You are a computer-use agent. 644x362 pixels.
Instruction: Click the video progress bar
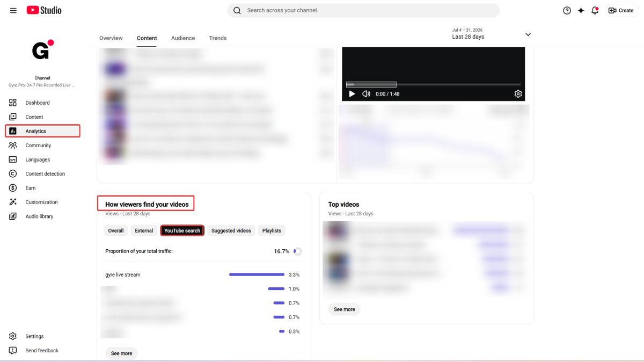pos(433,84)
